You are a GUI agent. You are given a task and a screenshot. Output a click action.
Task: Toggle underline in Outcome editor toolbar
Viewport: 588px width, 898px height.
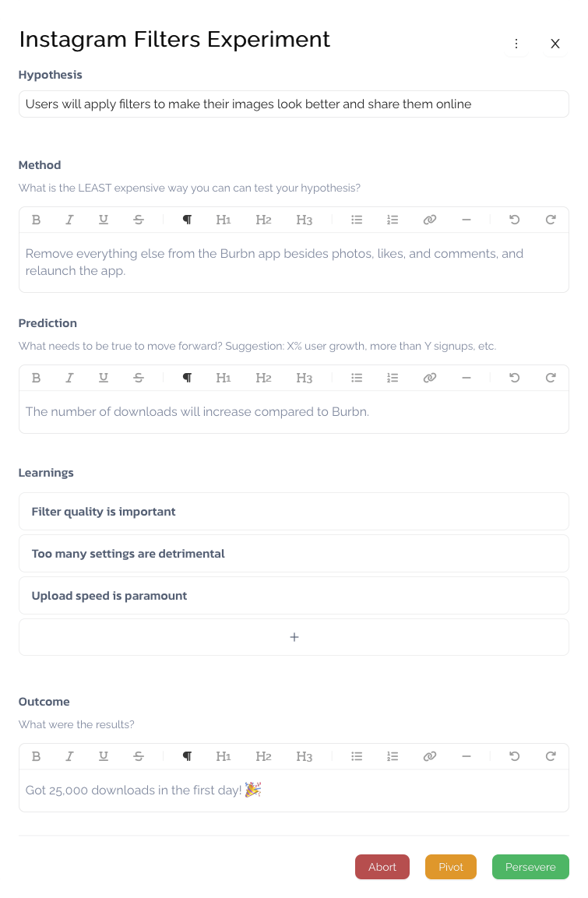(104, 756)
